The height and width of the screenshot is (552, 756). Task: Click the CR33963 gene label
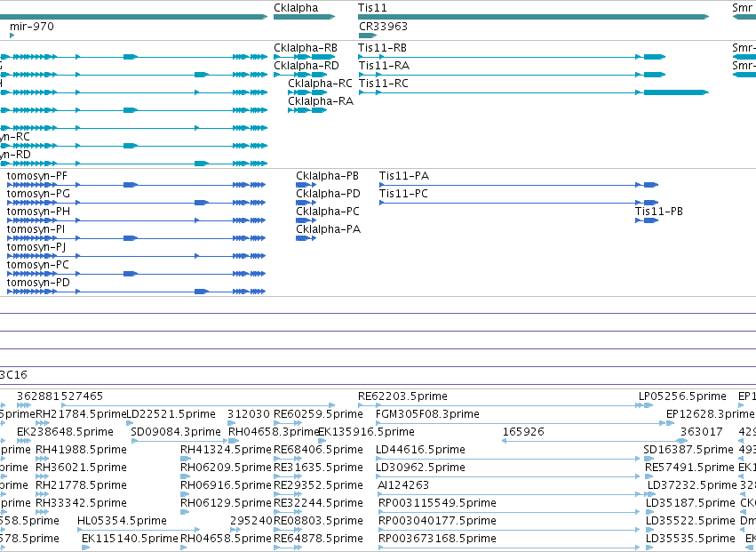point(383,27)
